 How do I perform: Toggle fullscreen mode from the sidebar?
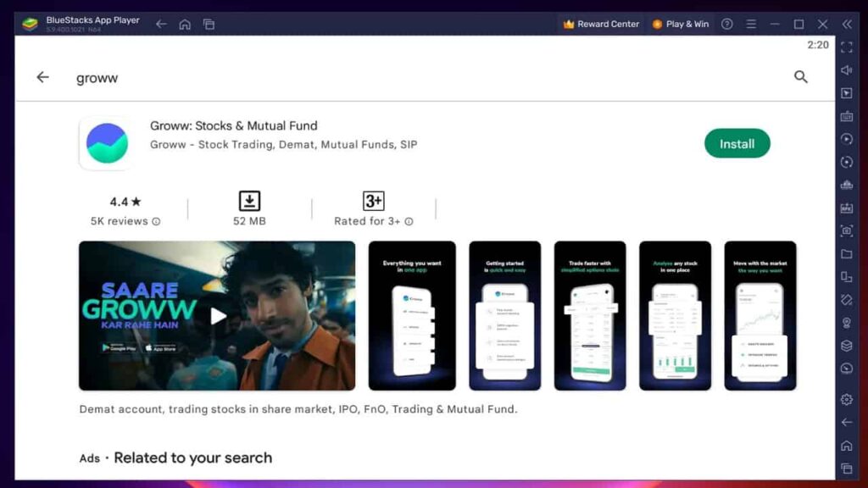click(846, 48)
